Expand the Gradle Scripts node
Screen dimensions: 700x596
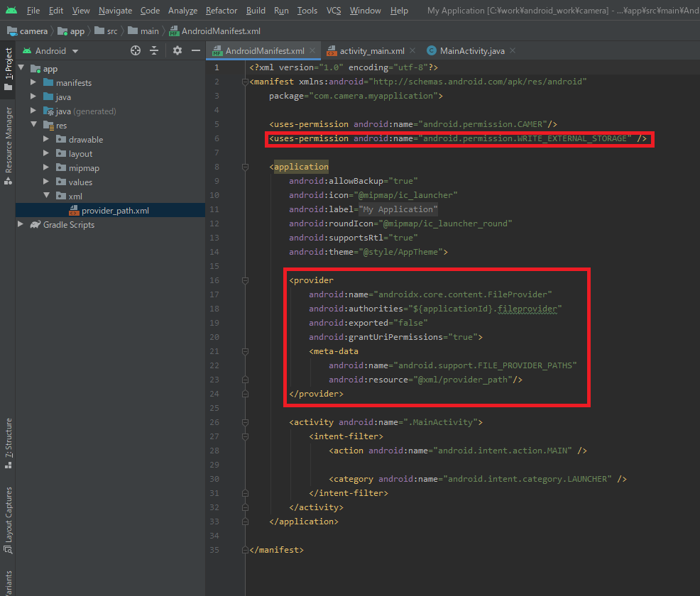tap(21, 225)
